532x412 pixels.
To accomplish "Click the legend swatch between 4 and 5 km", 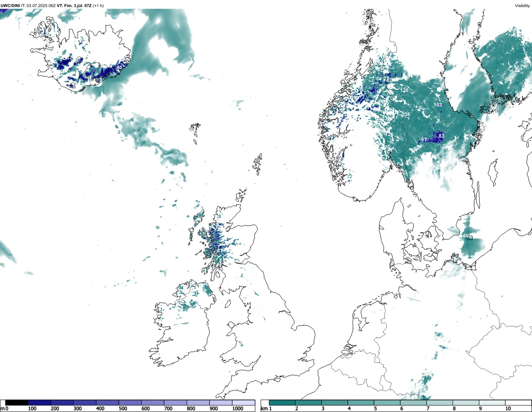I will [x=361, y=402].
